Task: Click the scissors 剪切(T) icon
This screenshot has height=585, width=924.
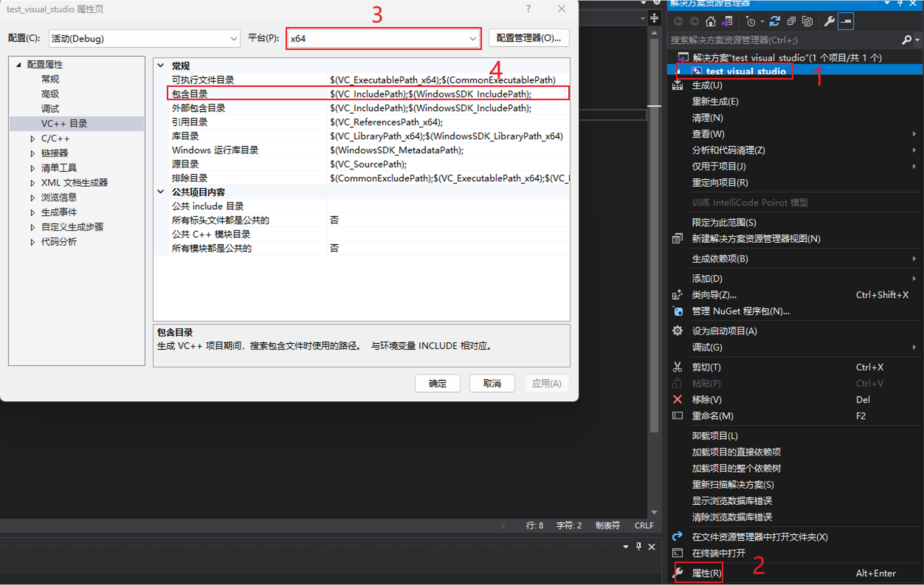Action: point(678,367)
